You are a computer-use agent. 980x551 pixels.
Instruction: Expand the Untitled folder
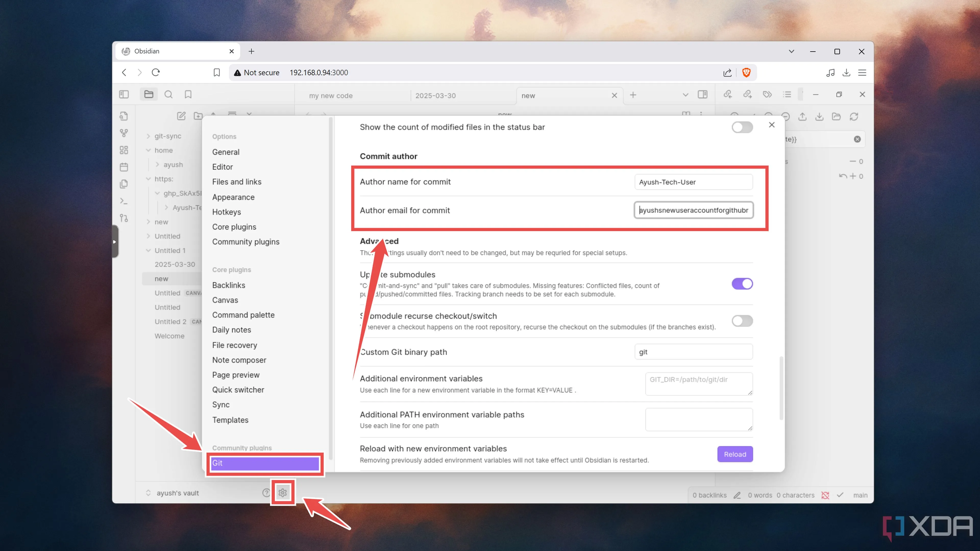pos(148,236)
